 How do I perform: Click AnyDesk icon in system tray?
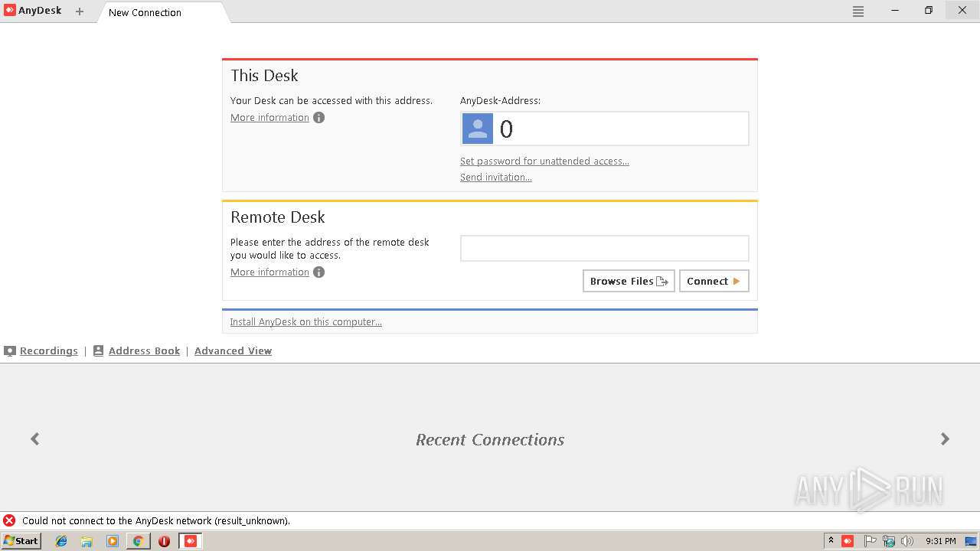click(848, 541)
